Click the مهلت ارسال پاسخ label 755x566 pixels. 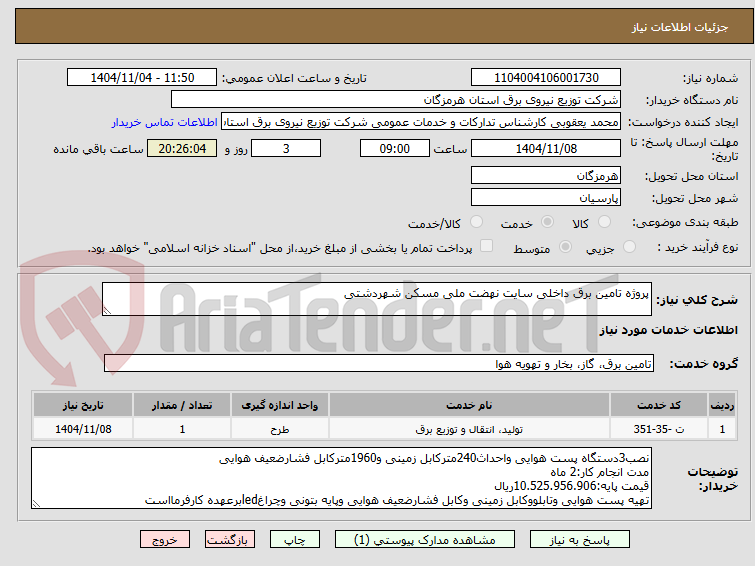coord(684,149)
